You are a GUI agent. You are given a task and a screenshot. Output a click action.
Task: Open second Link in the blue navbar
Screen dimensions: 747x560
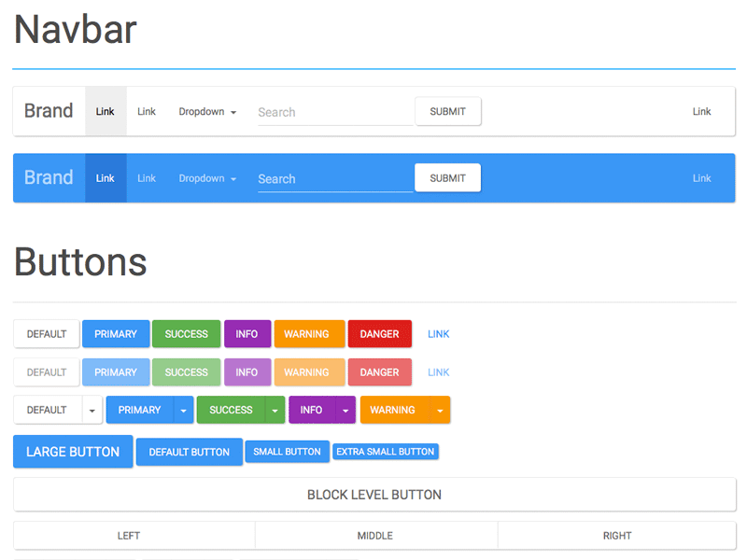(x=147, y=177)
